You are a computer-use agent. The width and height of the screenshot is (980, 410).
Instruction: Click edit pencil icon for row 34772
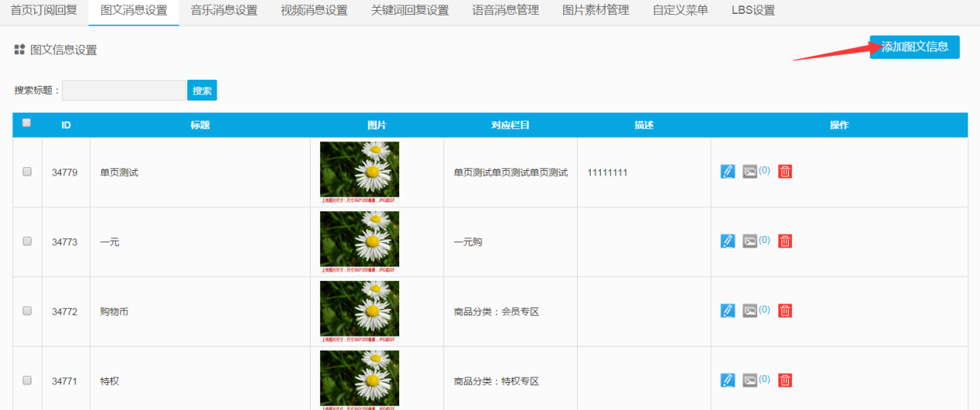[x=727, y=311]
